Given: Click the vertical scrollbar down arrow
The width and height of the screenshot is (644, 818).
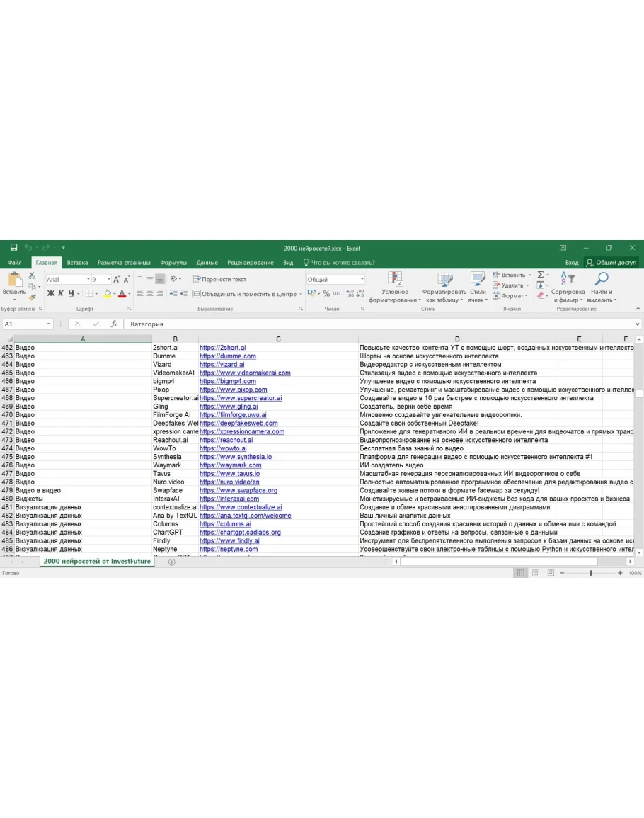Looking at the screenshot, I should [x=639, y=552].
